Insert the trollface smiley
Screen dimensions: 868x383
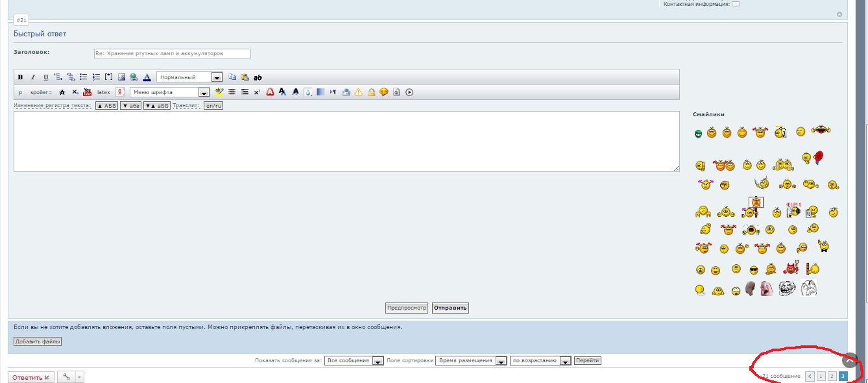pyautogui.click(x=786, y=289)
